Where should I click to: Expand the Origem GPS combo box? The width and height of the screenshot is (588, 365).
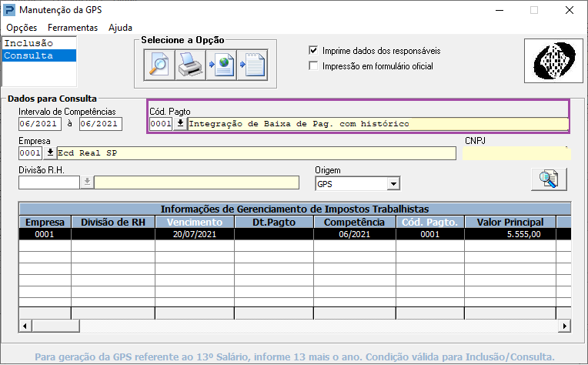click(x=393, y=184)
